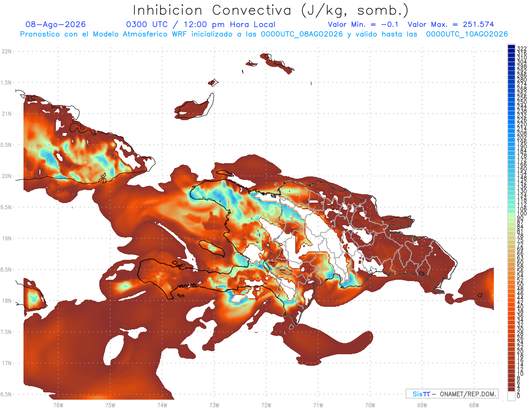Image resolution: width=532 pixels, height=411 pixels.
Task: Select the "Valor Max. = 251.574" readout
Action: tap(451, 24)
